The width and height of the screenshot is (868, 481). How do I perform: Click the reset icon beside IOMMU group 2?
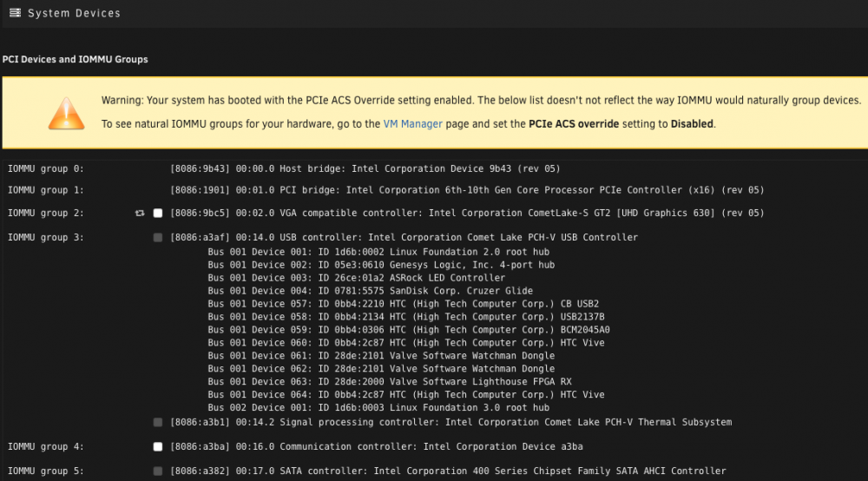click(x=140, y=213)
